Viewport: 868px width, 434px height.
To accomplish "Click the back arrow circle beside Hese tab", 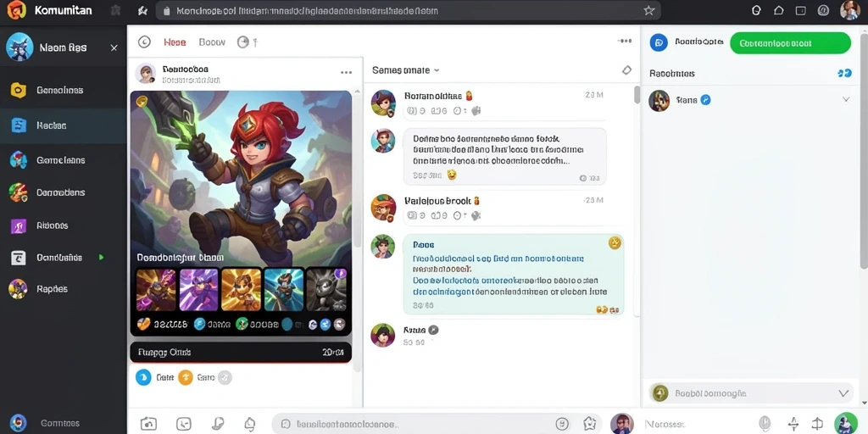I will click(x=144, y=42).
